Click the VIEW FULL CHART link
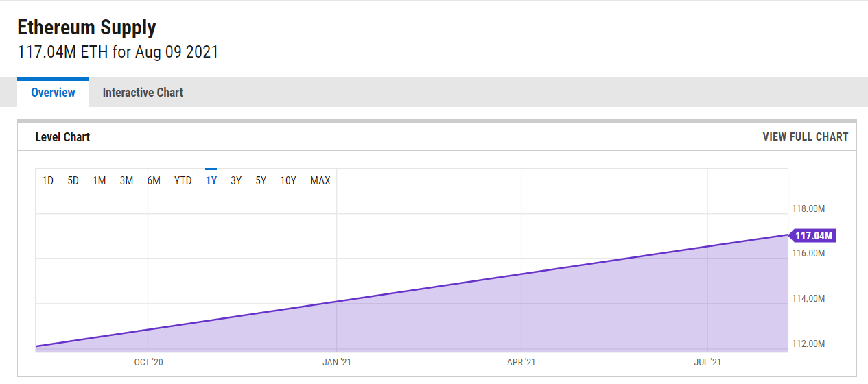The width and height of the screenshot is (868, 384). pos(806,136)
